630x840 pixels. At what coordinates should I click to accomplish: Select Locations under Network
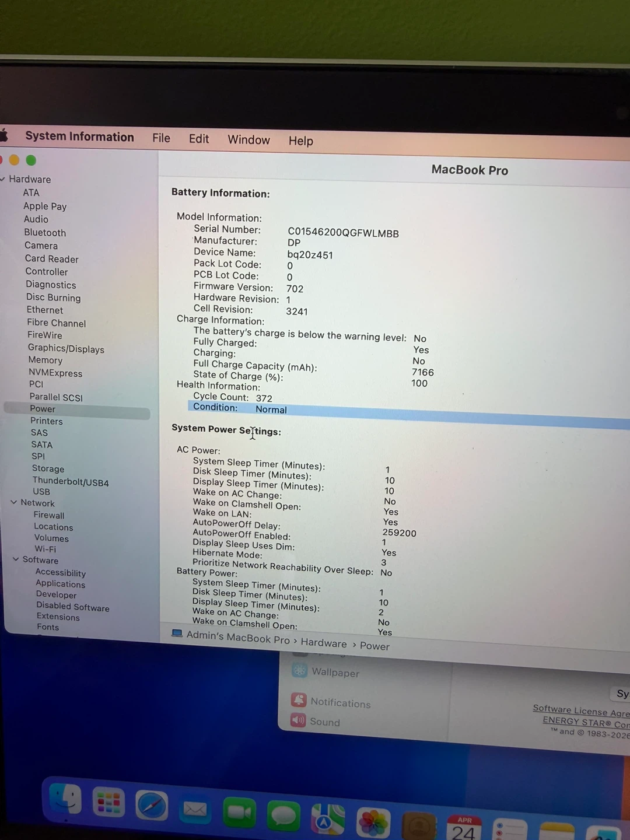point(53,527)
